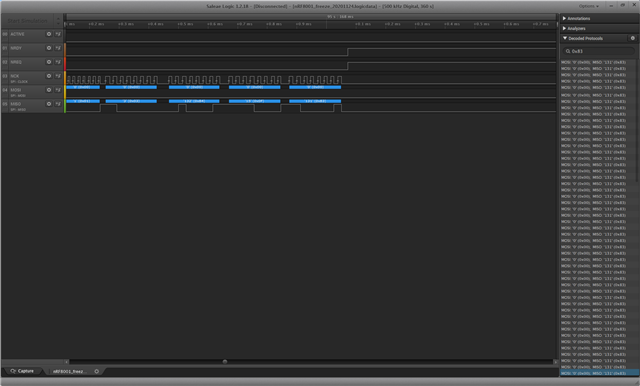The image size is (640, 386).
Task: Click settings gear on nRF8001_freez tab
Action: coord(97,371)
